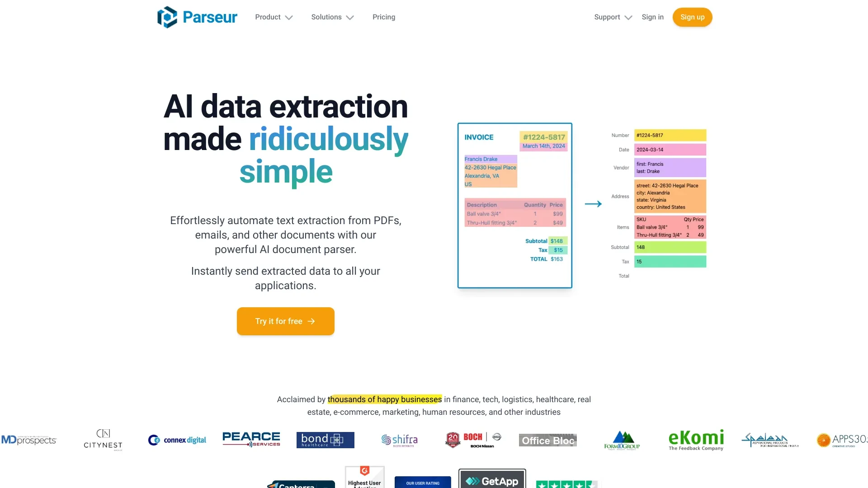Click the Pricing menu item

(x=384, y=17)
